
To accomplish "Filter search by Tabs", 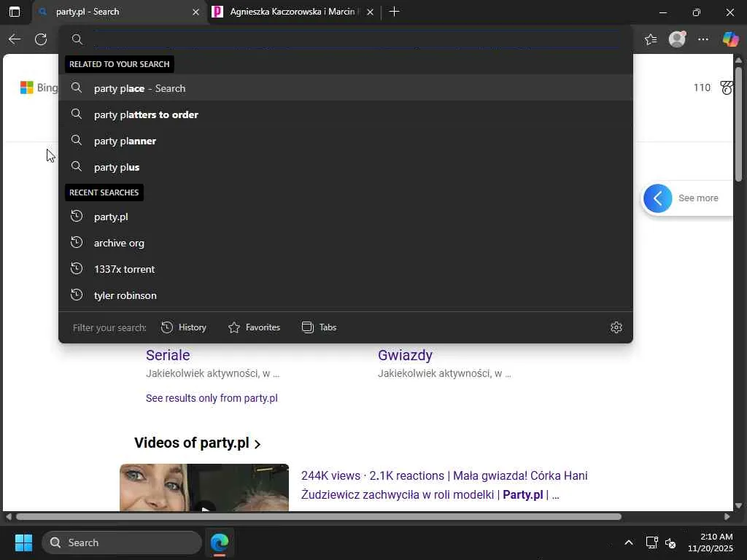I will tap(320, 327).
